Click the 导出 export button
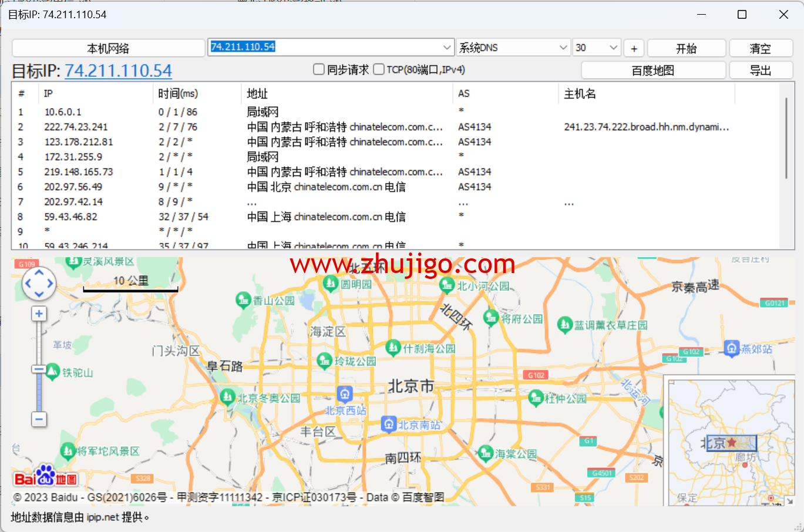Viewport: 804px width, 532px height. click(x=761, y=70)
